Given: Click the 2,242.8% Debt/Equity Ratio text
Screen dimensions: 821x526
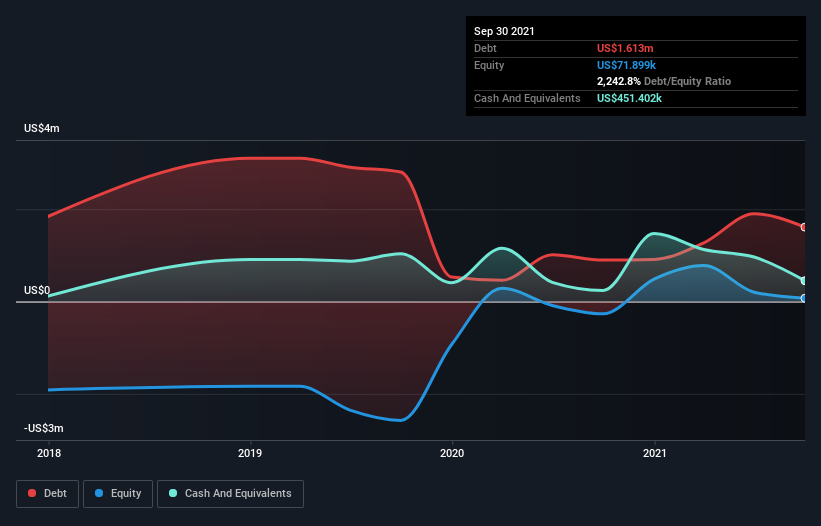Looking at the screenshot, I should click(x=664, y=82).
